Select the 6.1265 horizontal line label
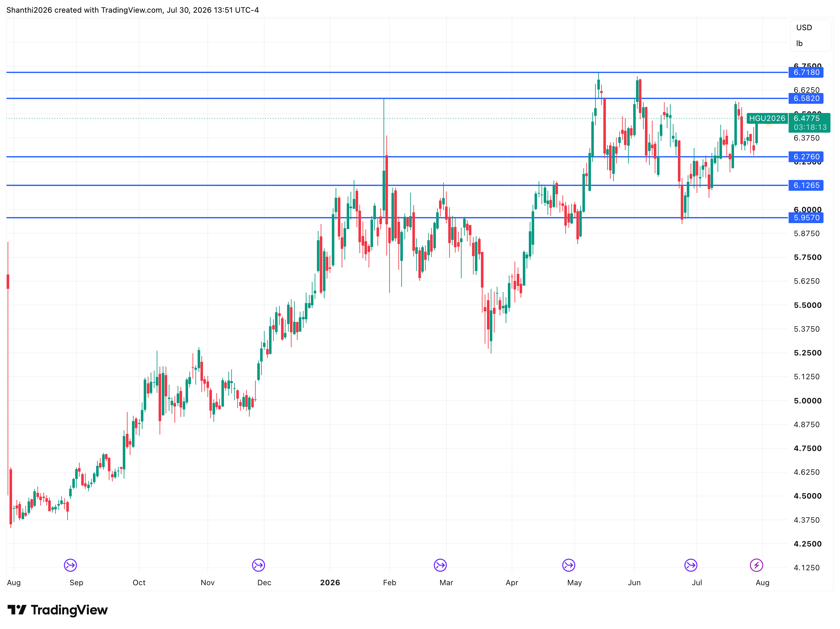The width and height of the screenshot is (840, 629). click(x=806, y=185)
